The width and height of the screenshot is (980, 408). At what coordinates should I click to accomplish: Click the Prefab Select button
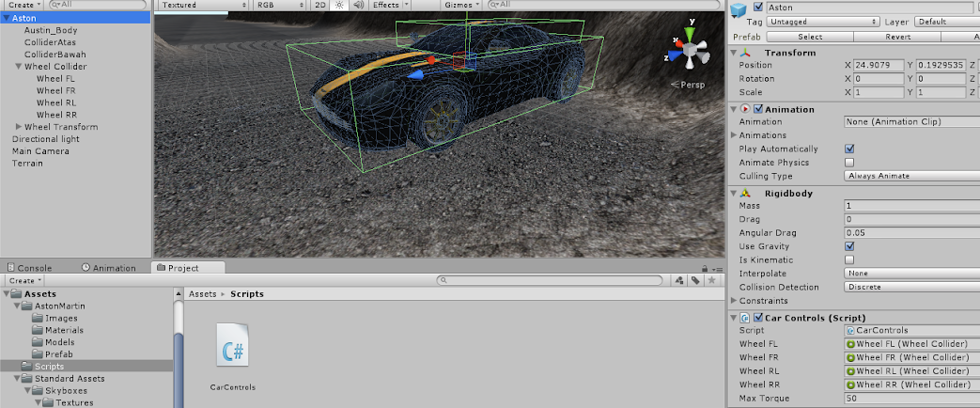pos(809,37)
